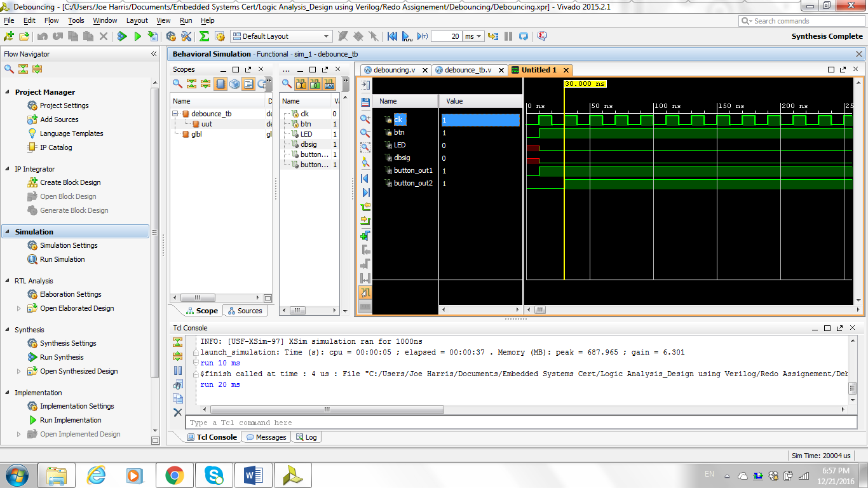This screenshot has height=488, width=868.
Task: Click Run Implementation in Flow Navigator
Action: coord(71,420)
